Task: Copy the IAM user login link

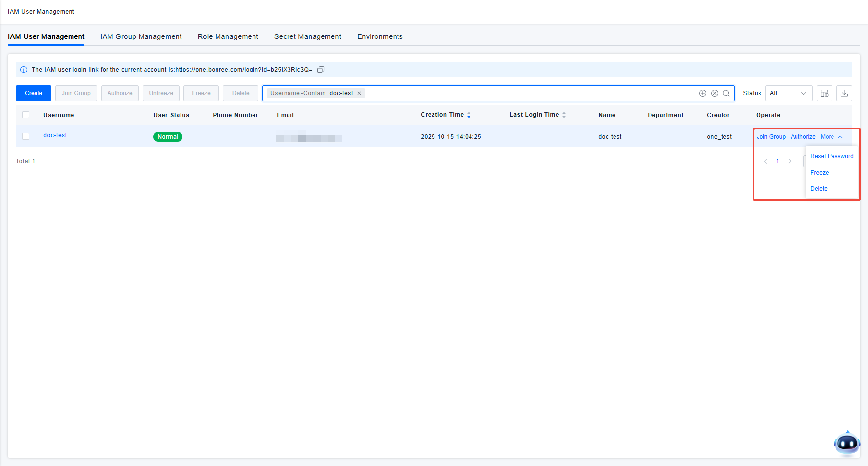Action: point(321,70)
